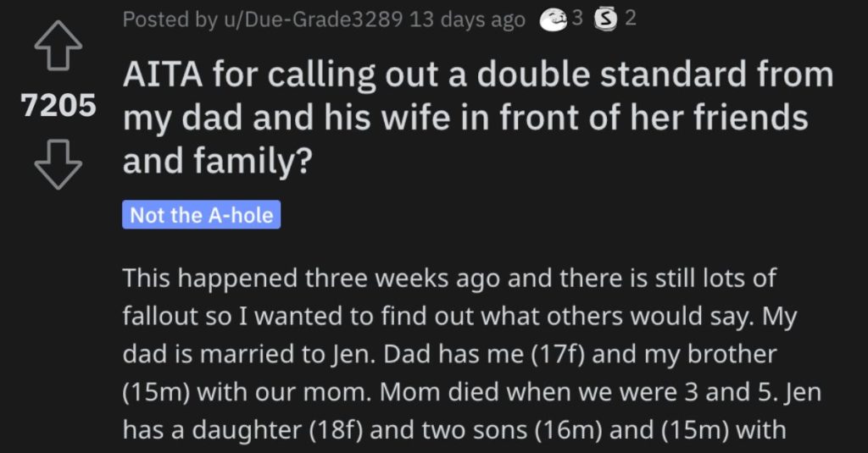The image size is (868, 453).
Task: Open the post via its AITA title
Action: click(x=478, y=117)
